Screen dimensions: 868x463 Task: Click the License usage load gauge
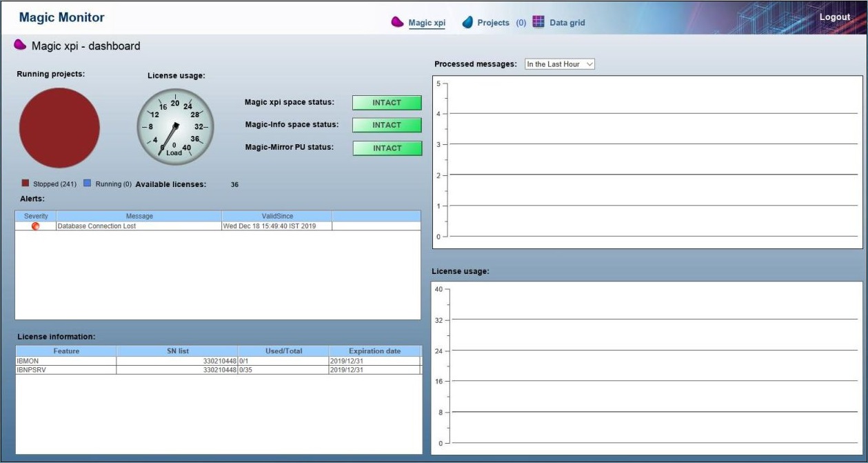[175, 127]
